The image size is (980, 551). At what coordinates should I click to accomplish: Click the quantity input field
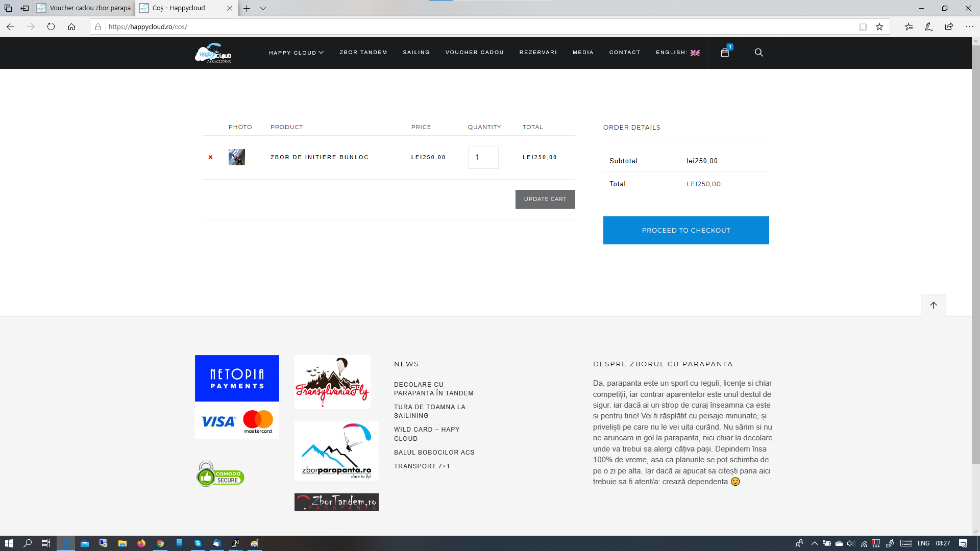(x=483, y=157)
